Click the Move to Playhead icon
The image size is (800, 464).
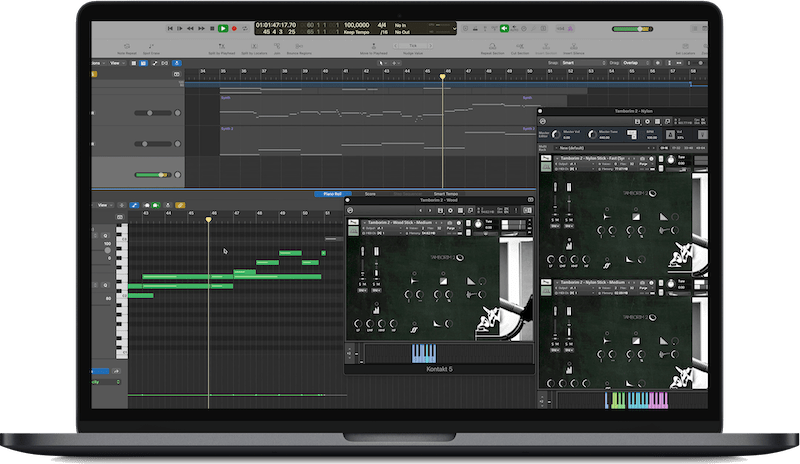[373, 46]
